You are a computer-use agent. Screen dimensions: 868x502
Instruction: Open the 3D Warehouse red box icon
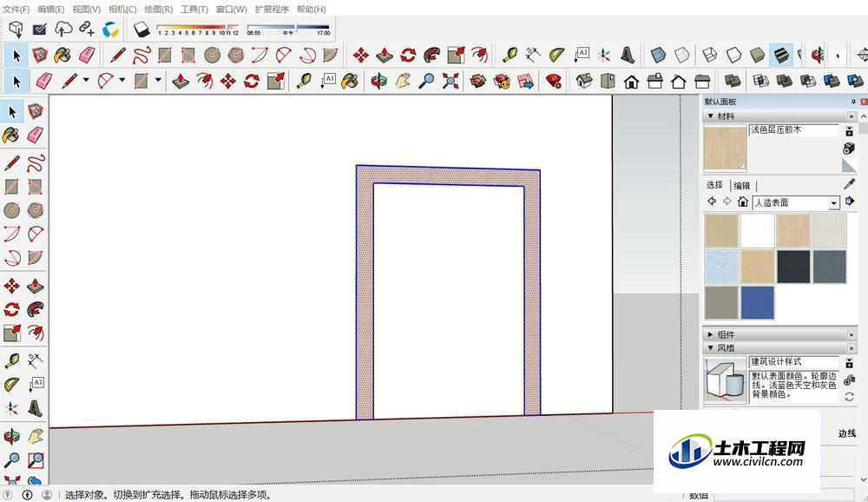pyautogui.click(x=478, y=82)
